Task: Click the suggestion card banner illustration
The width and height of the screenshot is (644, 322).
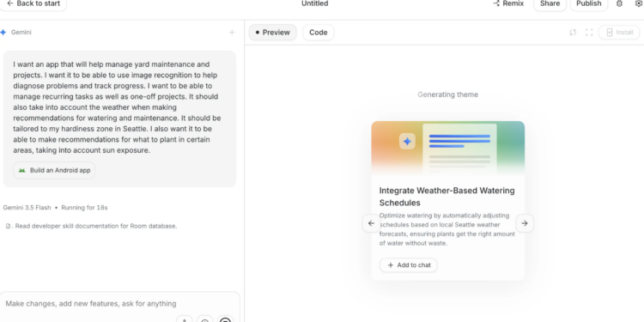Action: (x=448, y=149)
